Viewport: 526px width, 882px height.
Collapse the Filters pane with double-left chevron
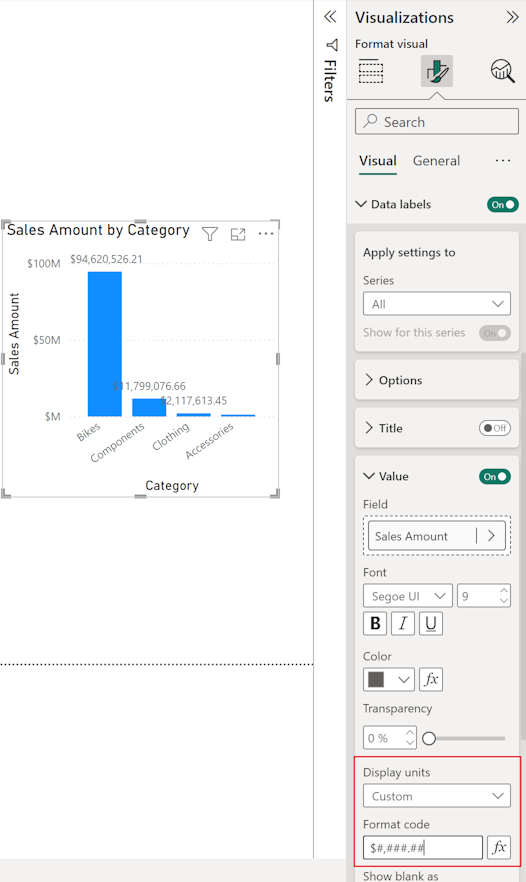pyautogui.click(x=330, y=17)
